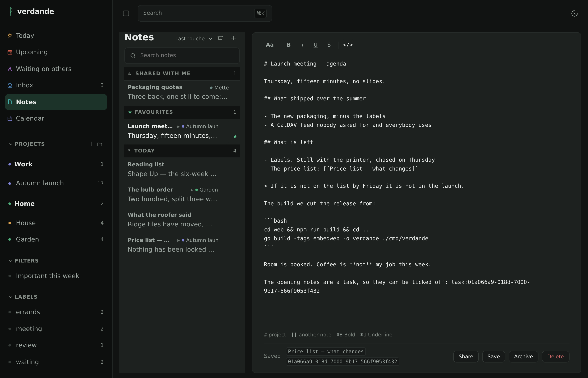Show archived notes icon
The height and width of the screenshot is (378, 588).
[x=220, y=38]
